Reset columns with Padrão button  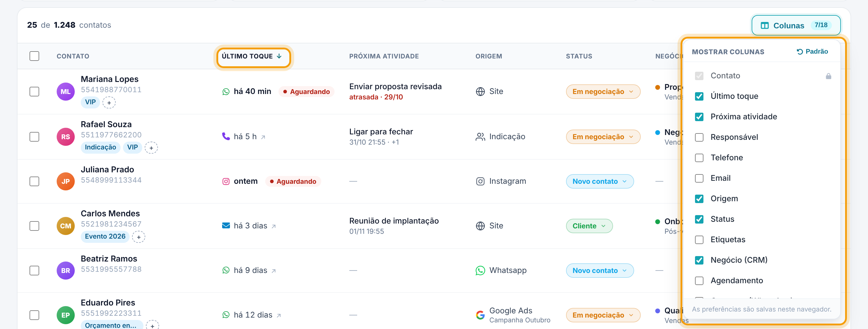(x=812, y=52)
